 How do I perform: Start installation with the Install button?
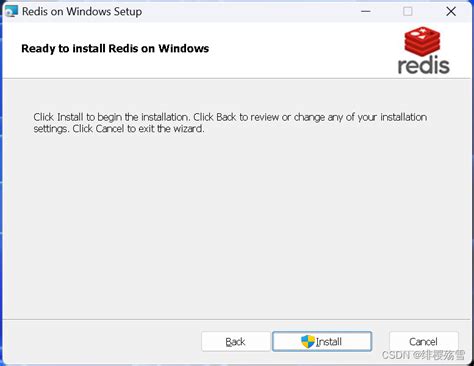click(322, 341)
